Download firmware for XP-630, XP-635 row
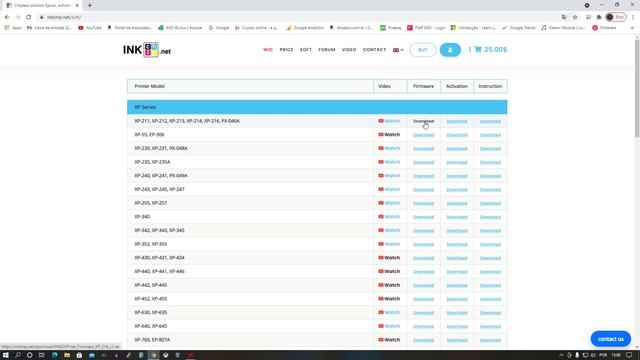The image size is (640, 360). [423, 313]
